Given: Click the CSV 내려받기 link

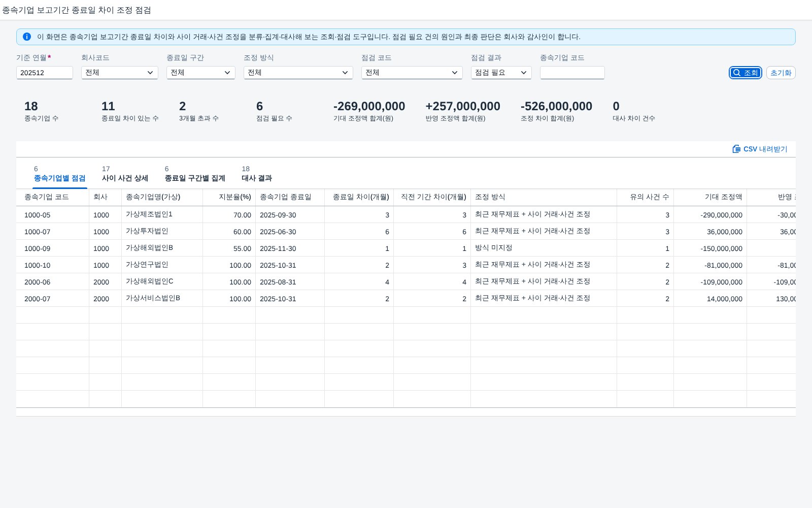Looking at the screenshot, I should tap(760, 149).
